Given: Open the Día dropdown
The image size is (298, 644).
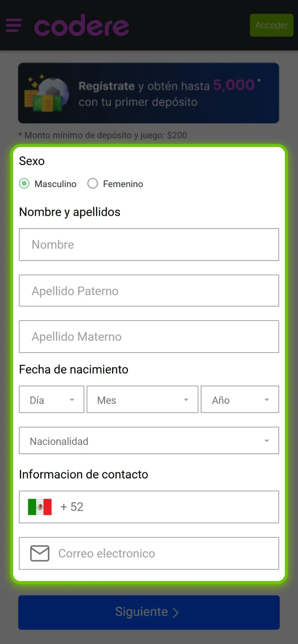Looking at the screenshot, I should [51, 399].
